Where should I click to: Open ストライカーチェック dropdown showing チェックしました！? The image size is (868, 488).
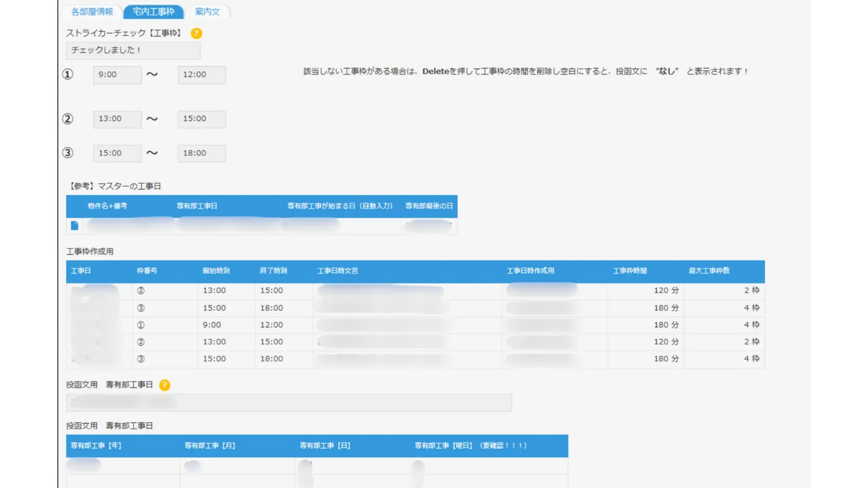pos(133,50)
